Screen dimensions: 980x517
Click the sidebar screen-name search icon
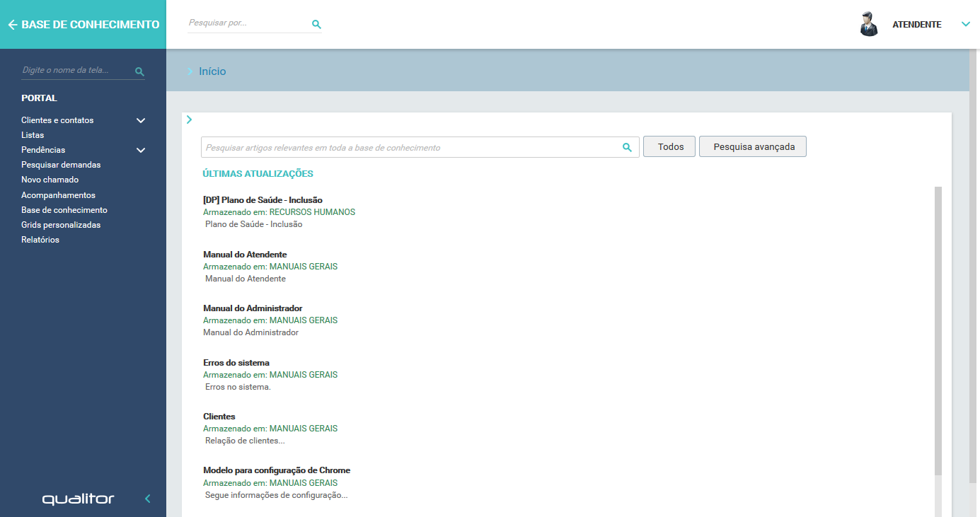coord(139,71)
